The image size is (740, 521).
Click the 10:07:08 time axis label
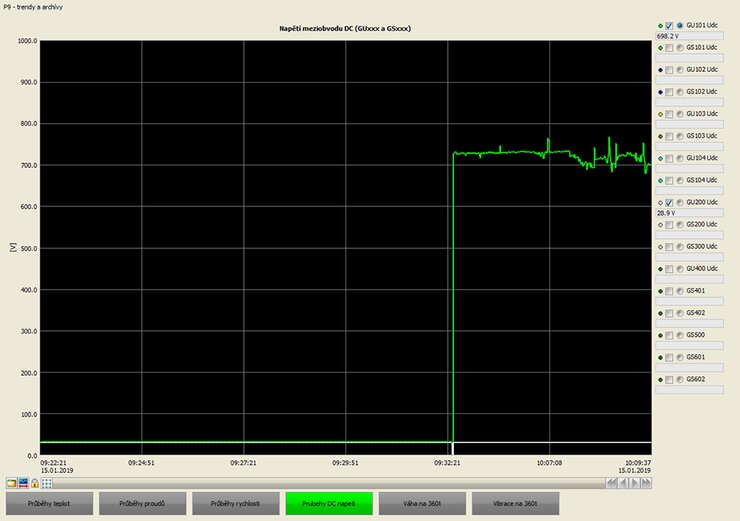pyautogui.click(x=549, y=463)
